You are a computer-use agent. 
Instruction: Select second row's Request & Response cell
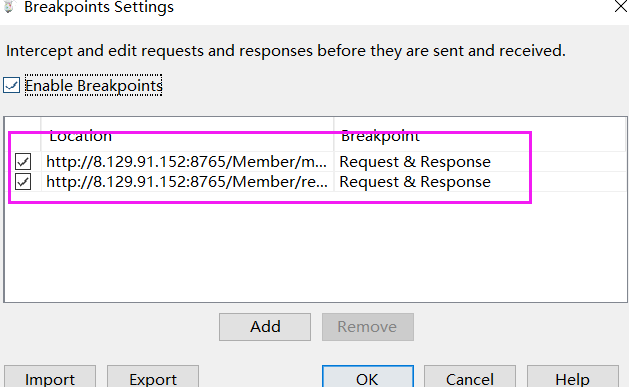415,182
